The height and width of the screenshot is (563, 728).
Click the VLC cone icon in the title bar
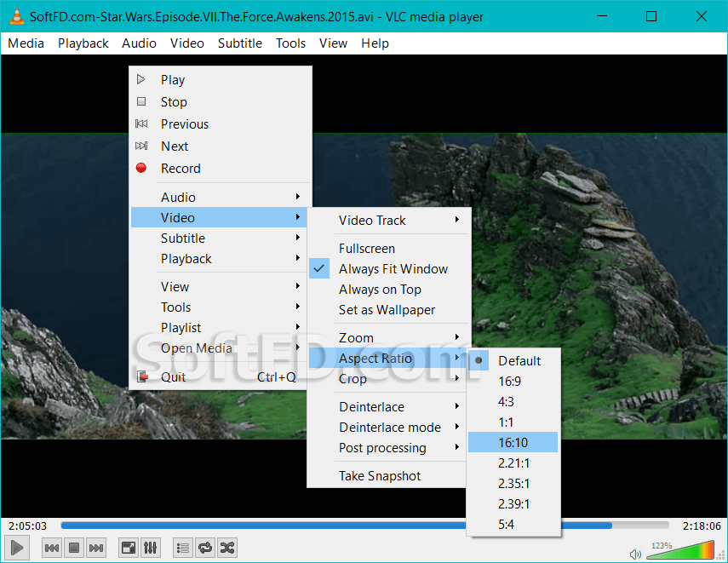point(17,17)
